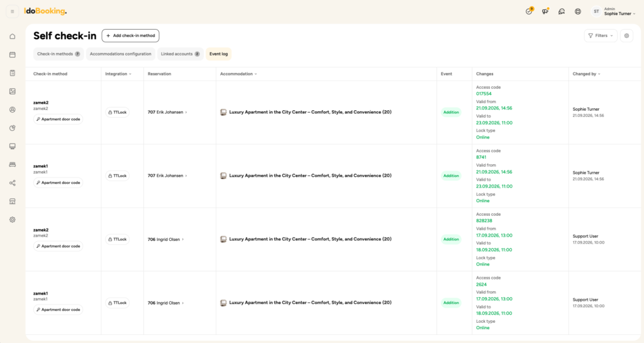Open reservation 707 Erik Johansen in zamek1 row
Viewport: 644px width, 343px height.
167,176
